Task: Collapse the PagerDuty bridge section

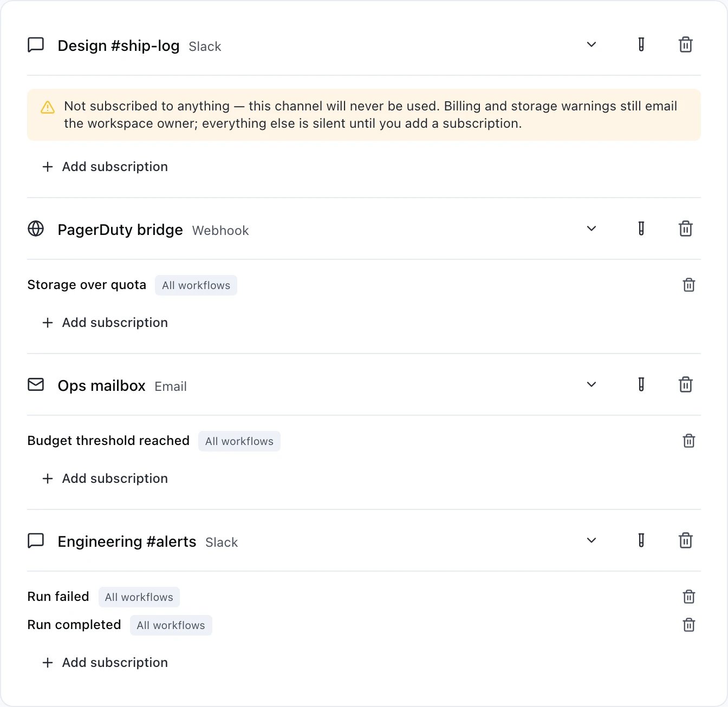Action: click(x=591, y=228)
